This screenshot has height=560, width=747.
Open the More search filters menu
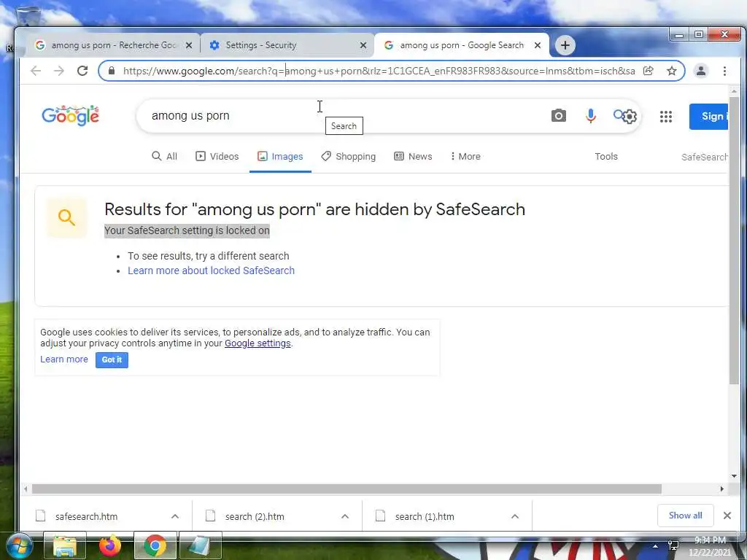465,156
